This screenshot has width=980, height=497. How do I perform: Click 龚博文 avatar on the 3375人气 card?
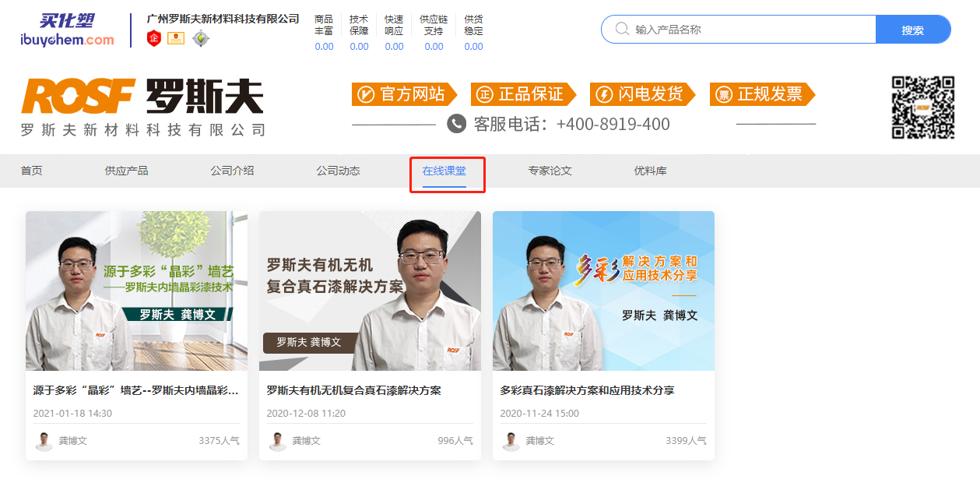click(44, 441)
